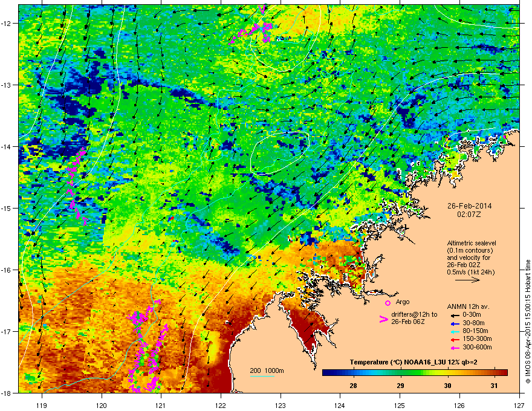Screen dimensions: 532x411
Task: Click the '200 1000m' bathymetry label
Action: [x=267, y=371]
